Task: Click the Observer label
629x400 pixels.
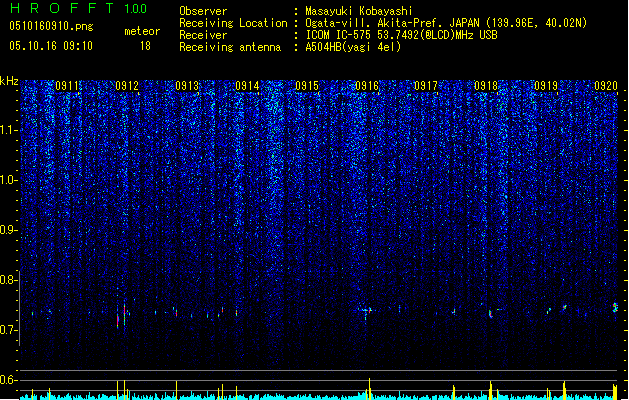Action: click(203, 11)
